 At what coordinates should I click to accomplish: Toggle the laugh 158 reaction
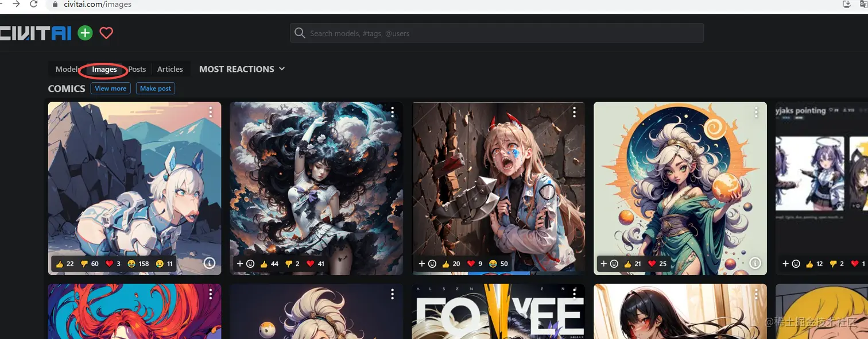pos(138,264)
